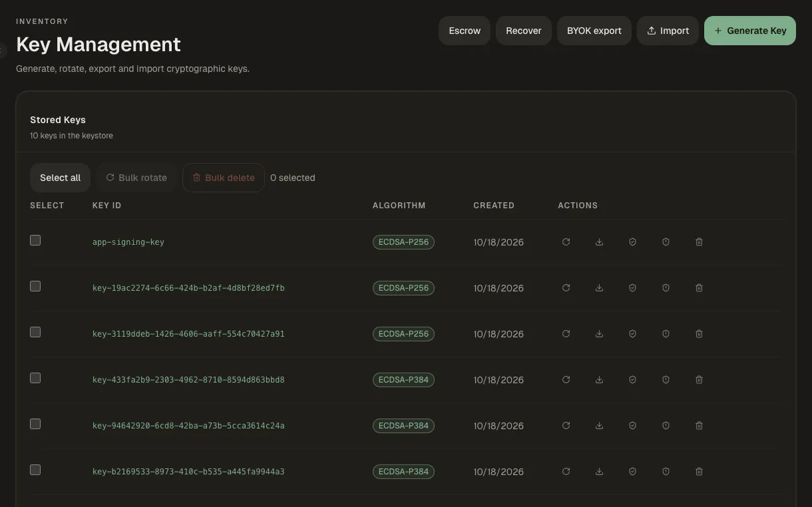Click ECDSA-P384 badge in key-b2169533 row
This screenshot has width=812, height=507.
click(x=403, y=472)
